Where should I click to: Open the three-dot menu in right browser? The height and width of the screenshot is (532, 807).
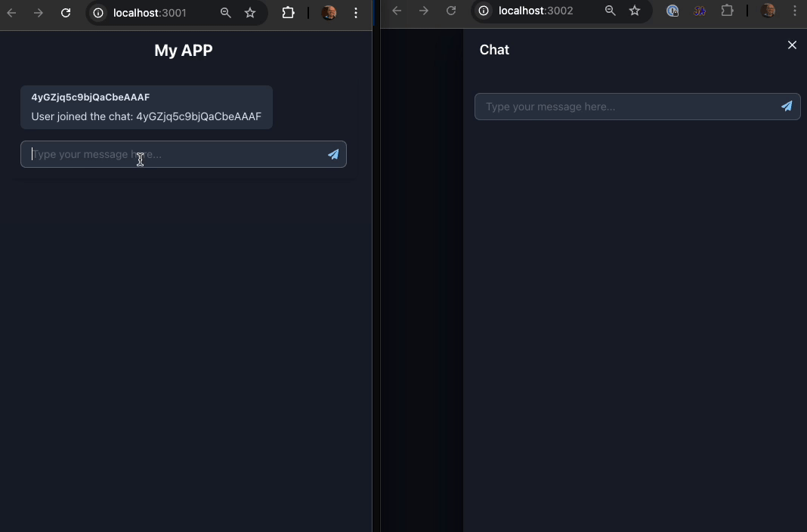[x=795, y=11]
